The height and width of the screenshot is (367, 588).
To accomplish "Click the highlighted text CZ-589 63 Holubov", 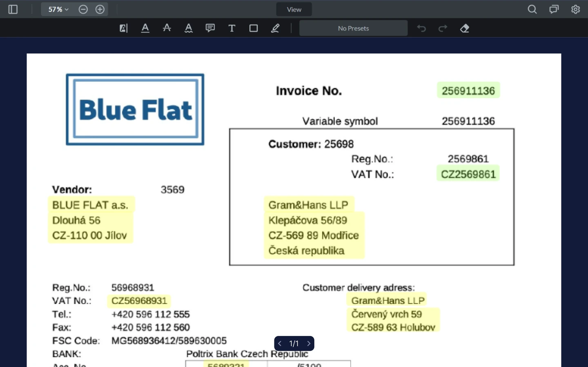I will [393, 327].
